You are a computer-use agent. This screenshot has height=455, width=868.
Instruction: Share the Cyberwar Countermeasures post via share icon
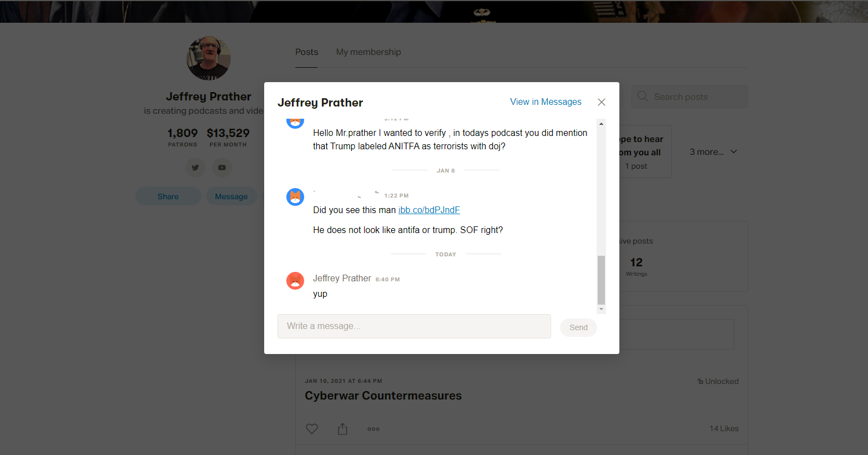point(342,429)
